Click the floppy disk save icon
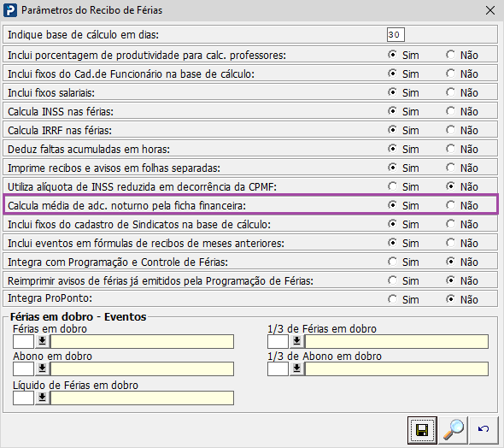 422,430
